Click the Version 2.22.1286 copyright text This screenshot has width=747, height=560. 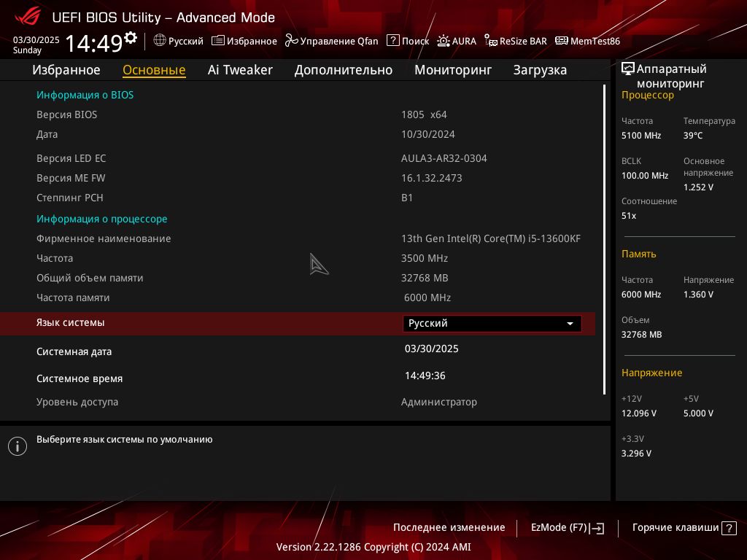coord(373,547)
